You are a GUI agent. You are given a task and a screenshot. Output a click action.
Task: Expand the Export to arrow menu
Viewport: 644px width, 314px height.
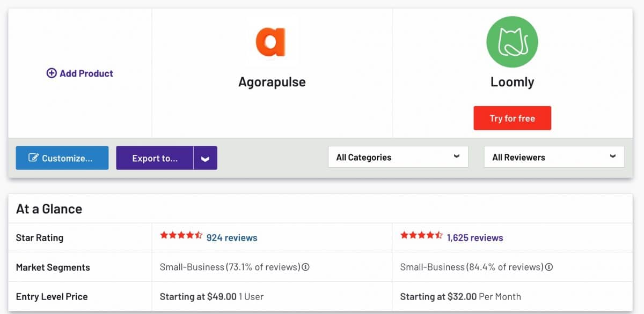(206, 159)
